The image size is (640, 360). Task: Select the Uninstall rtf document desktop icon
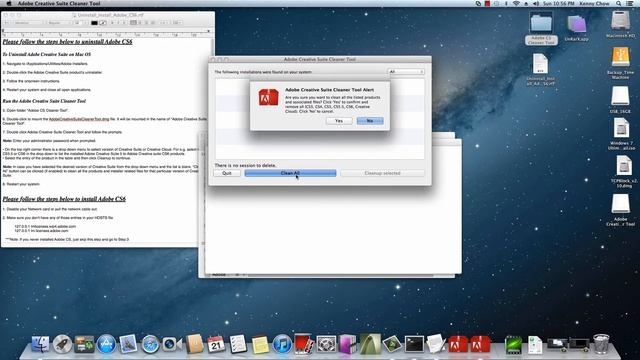(x=540, y=69)
